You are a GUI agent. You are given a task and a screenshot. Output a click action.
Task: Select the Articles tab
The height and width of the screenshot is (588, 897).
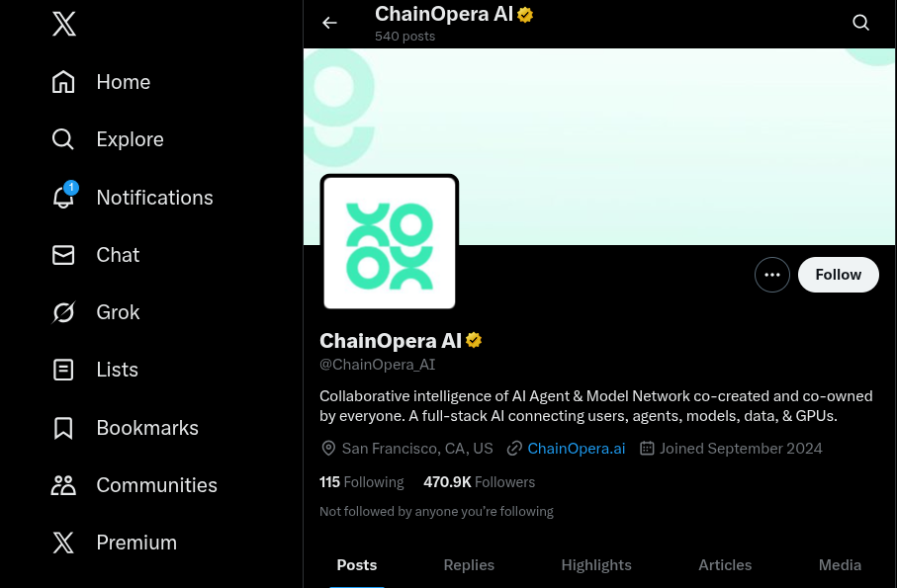pos(725,565)
